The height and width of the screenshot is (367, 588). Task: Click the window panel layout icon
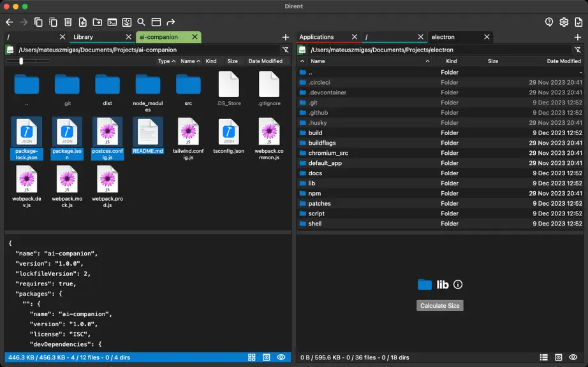tap(156, 22)
